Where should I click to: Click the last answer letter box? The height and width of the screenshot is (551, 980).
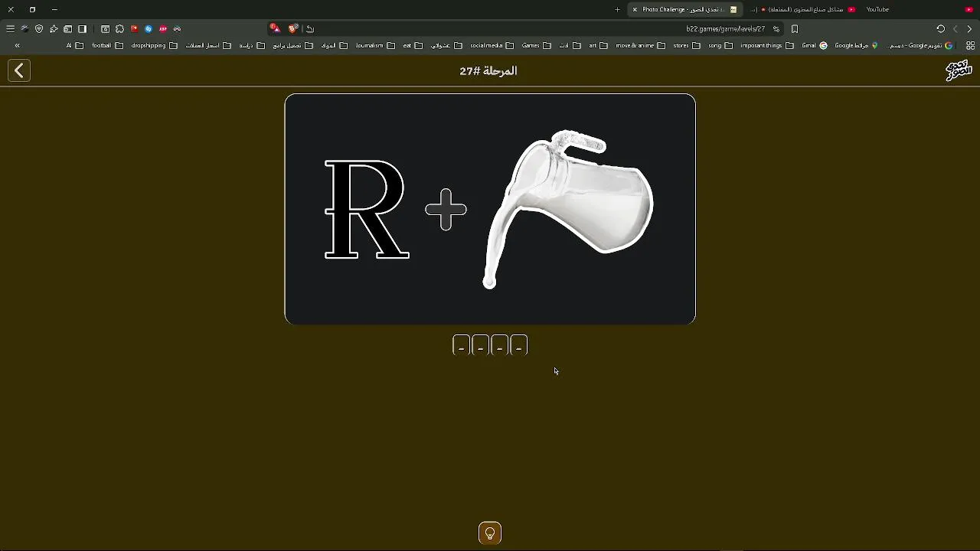519,346
